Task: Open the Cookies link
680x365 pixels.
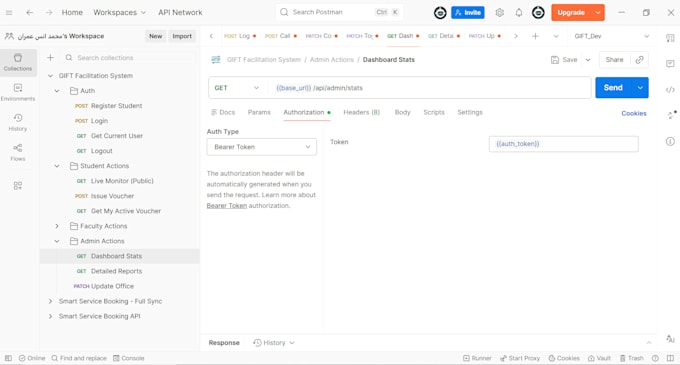Action: point(634,113)
